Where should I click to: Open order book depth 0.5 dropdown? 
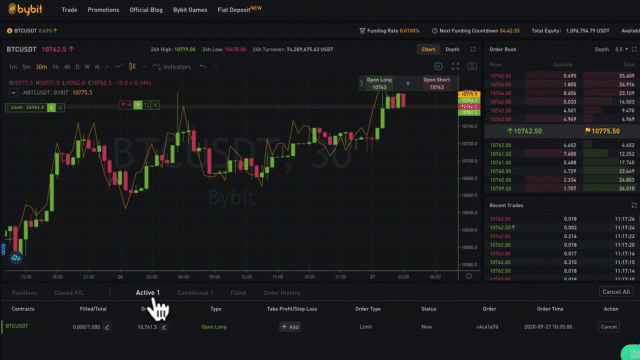point(622,49)
